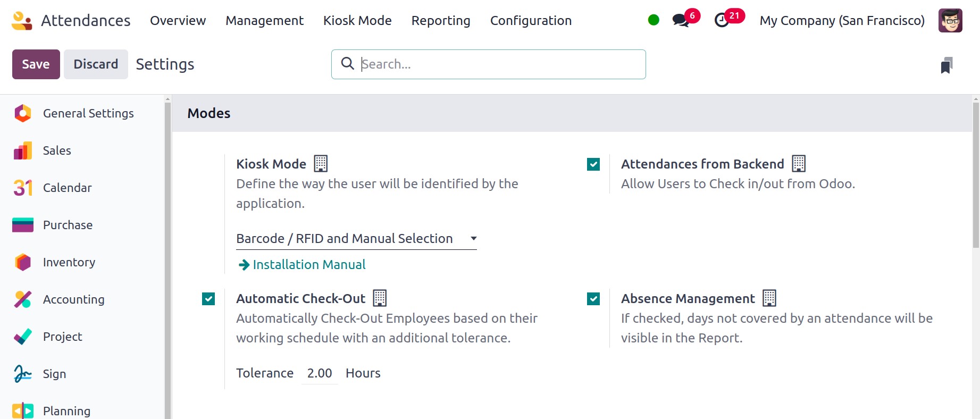Screen dimensions: 980x419
Task: Open the Configuration menu
Action: coord(531,21)
